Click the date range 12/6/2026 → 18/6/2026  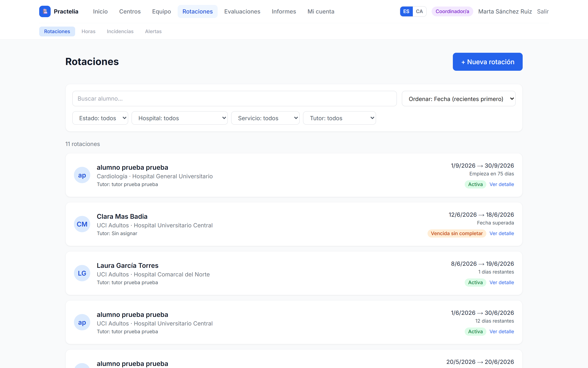click(x=481, y=215)
